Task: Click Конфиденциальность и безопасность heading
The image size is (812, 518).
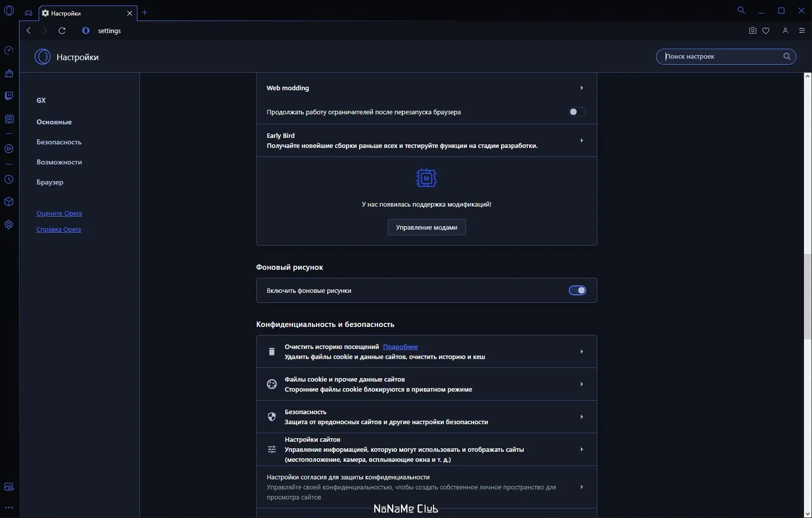Action: coord(325,324)
